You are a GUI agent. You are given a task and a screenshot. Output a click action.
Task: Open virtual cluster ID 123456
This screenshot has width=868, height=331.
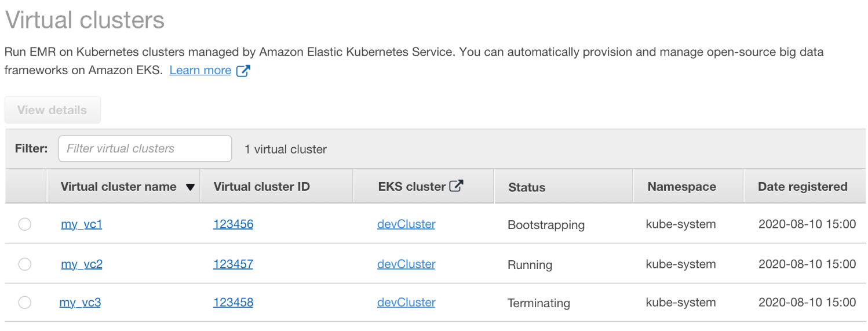click(x=233, y=224)
